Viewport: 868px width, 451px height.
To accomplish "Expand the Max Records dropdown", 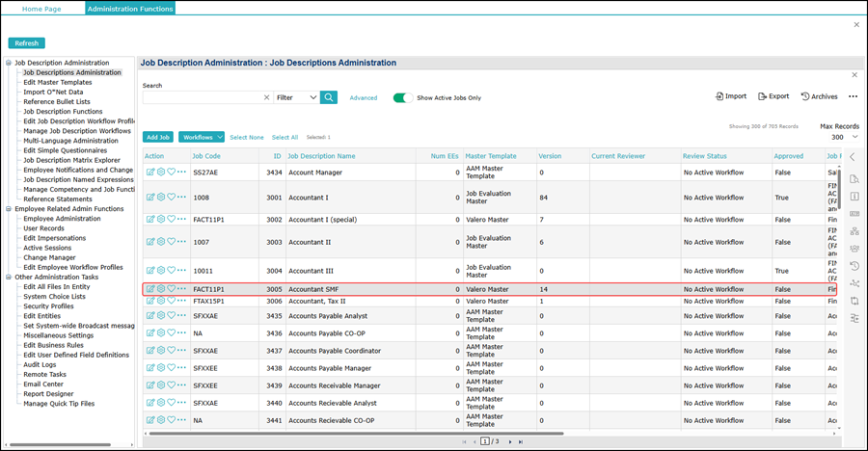I will [840, 137].
